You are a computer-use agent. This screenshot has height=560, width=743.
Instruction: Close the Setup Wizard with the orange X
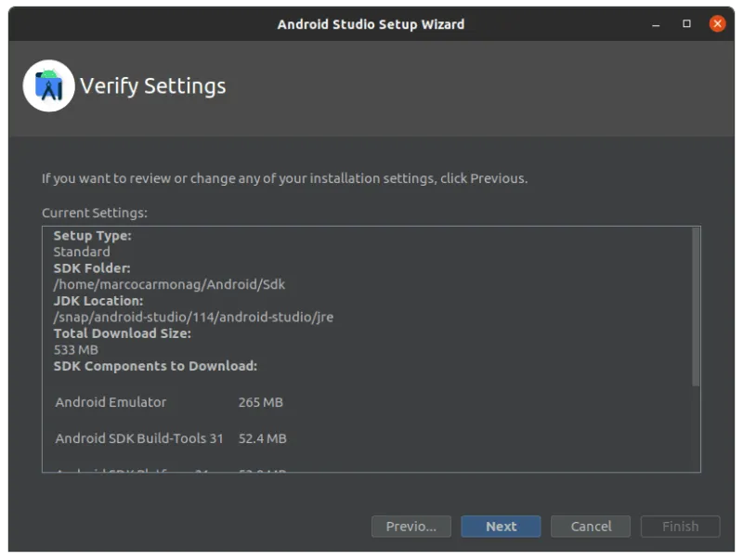pyautogui.click(x=717, y=24)
